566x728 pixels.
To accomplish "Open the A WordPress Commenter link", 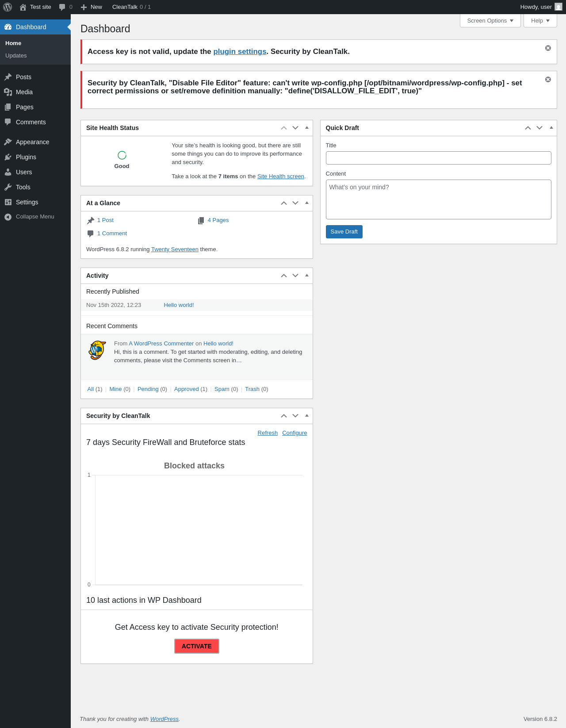I will click(x=161, y=344).
